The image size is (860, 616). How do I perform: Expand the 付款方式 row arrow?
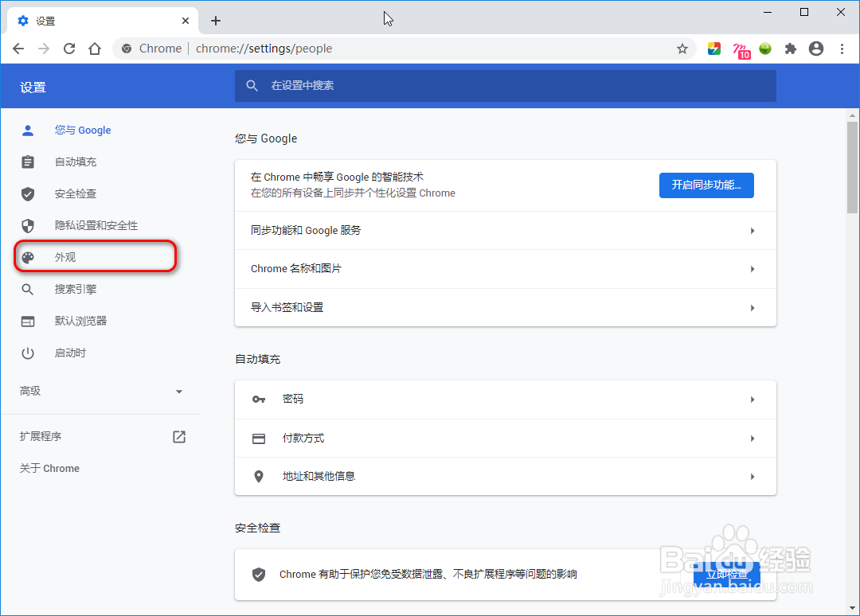[x=752, y=439]
